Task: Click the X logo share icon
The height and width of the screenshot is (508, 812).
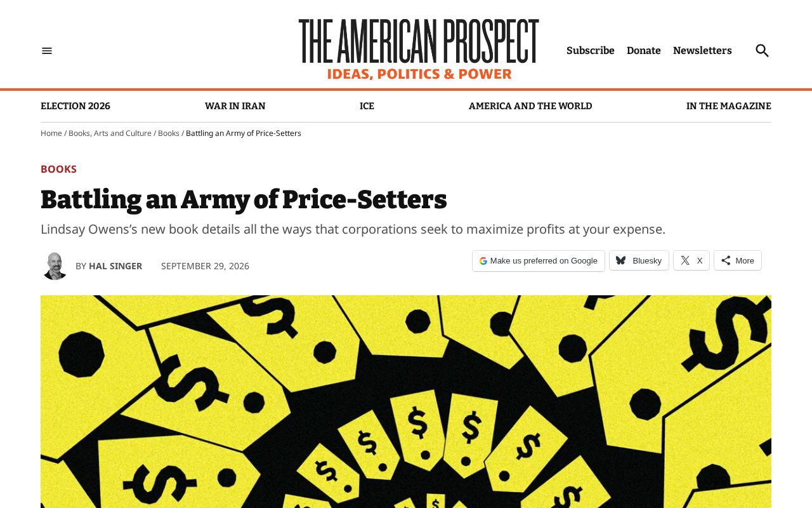Action: click(x=685, y=260)
